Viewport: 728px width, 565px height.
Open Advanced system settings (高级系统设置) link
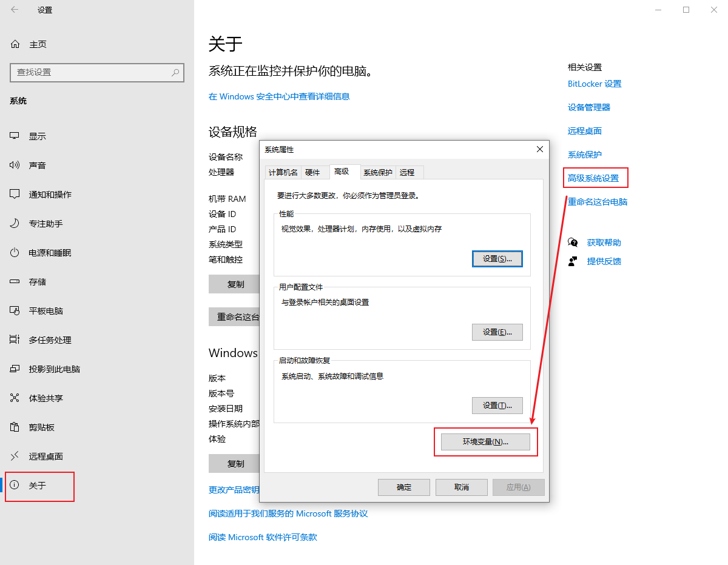tap(593, 178)
